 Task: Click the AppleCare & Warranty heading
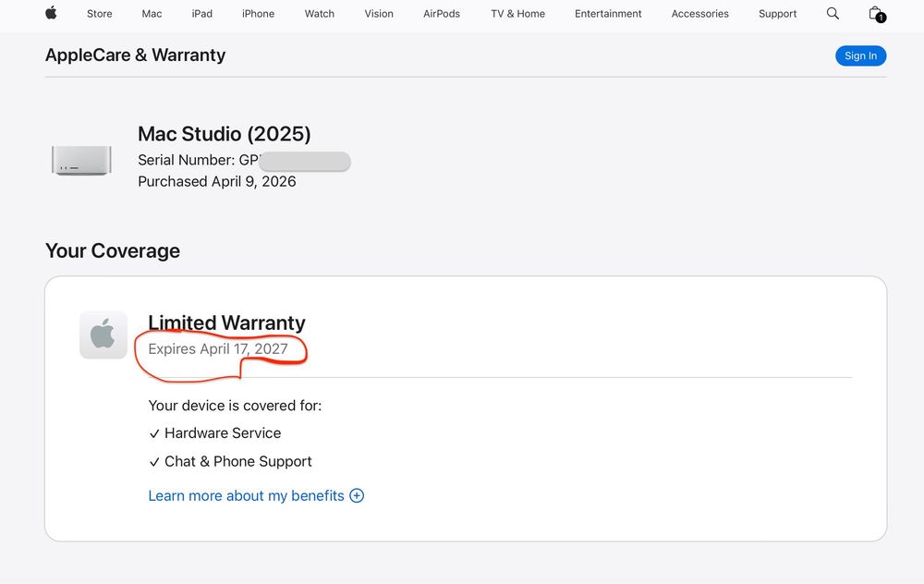[x=136, y=55]
